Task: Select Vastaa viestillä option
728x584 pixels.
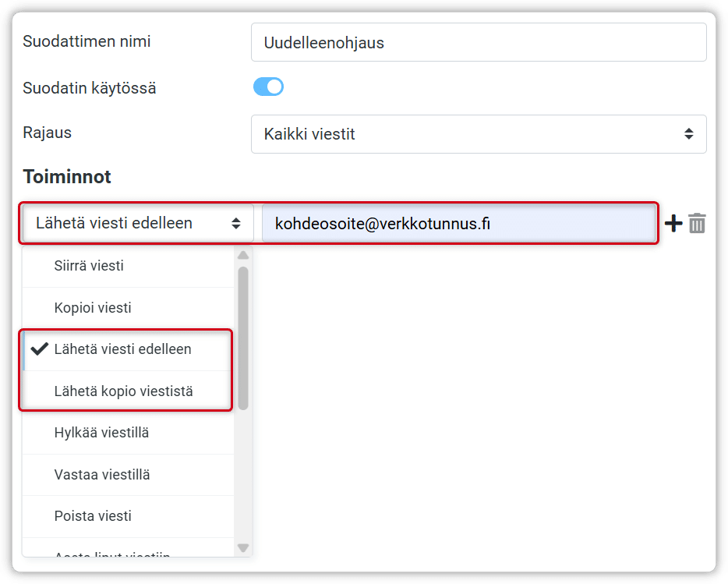Action: point(102,474)
